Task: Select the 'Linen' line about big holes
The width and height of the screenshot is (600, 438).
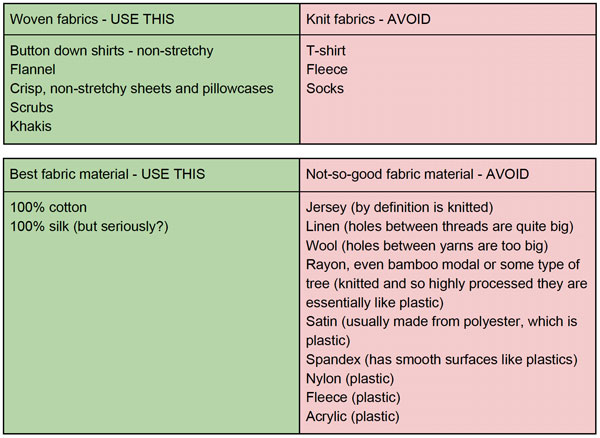Action: point(440,227)
